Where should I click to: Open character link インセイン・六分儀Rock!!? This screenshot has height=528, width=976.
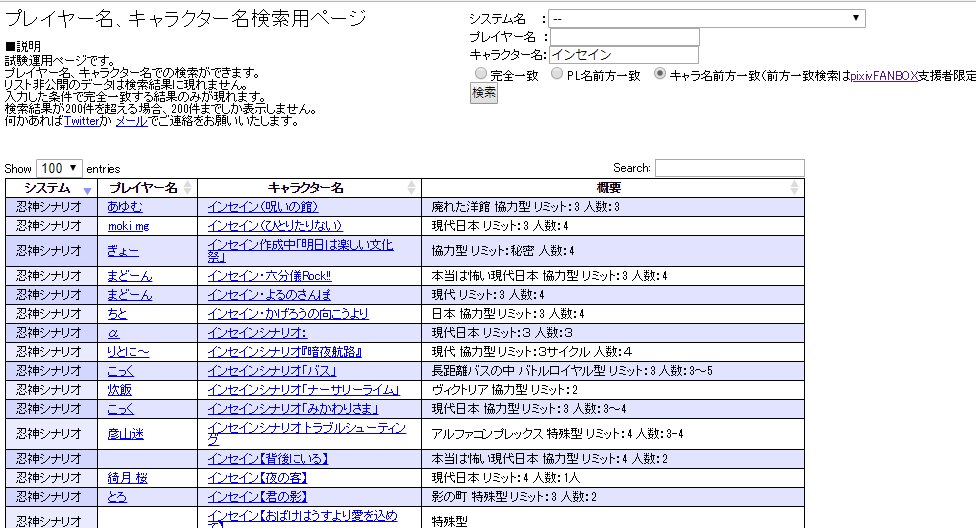tap(270, 276)
